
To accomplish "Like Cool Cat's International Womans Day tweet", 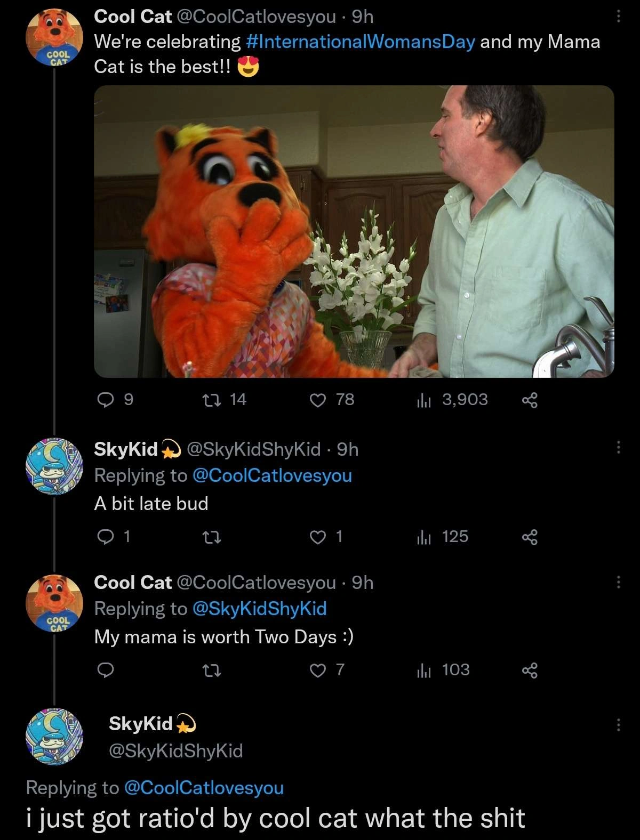I will click(318, 400).
